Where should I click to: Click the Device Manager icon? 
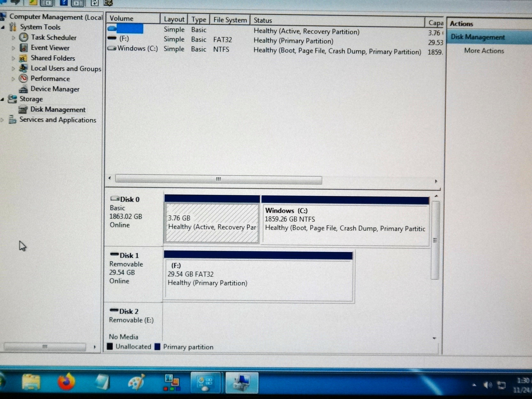[23, 89]
